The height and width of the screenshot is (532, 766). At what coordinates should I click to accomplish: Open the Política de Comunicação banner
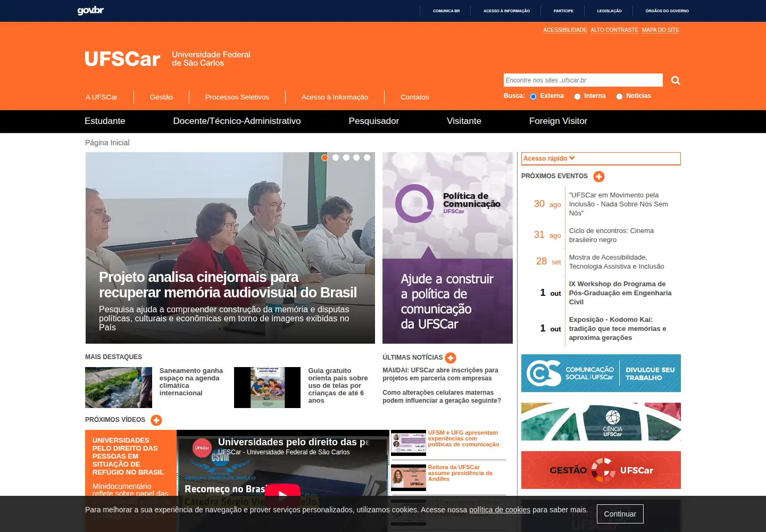(x=447, y=248)
